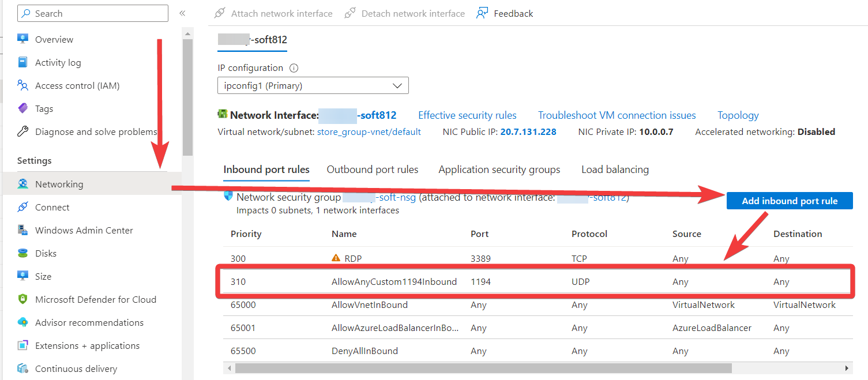Select the soft812 network interface tab
This screenshot has width=868, height=380.
click(253, 40)
